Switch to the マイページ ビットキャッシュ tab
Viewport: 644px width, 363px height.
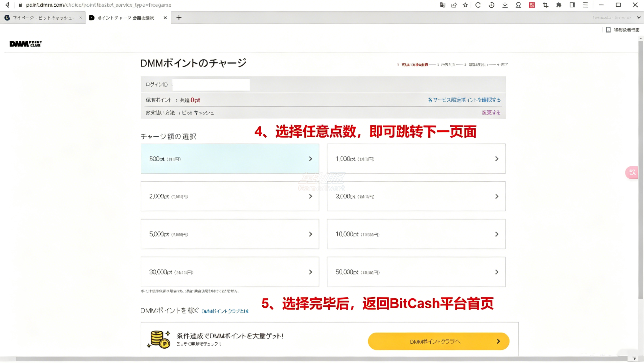click(43, 18)
